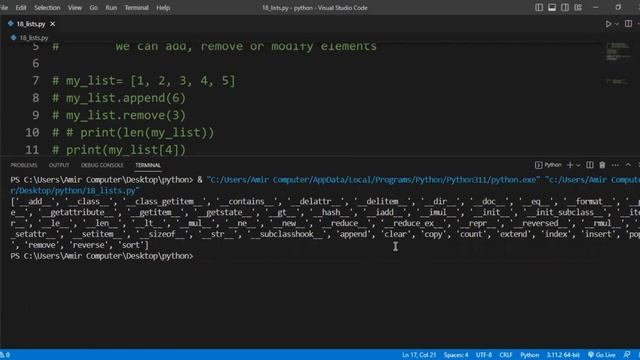Switch to the Debug Console tab
Screen dimensions: 640x360
(102, 165)
